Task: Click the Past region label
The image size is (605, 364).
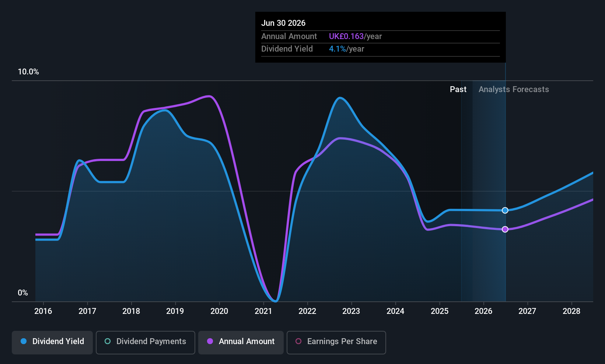Action: 458,90
